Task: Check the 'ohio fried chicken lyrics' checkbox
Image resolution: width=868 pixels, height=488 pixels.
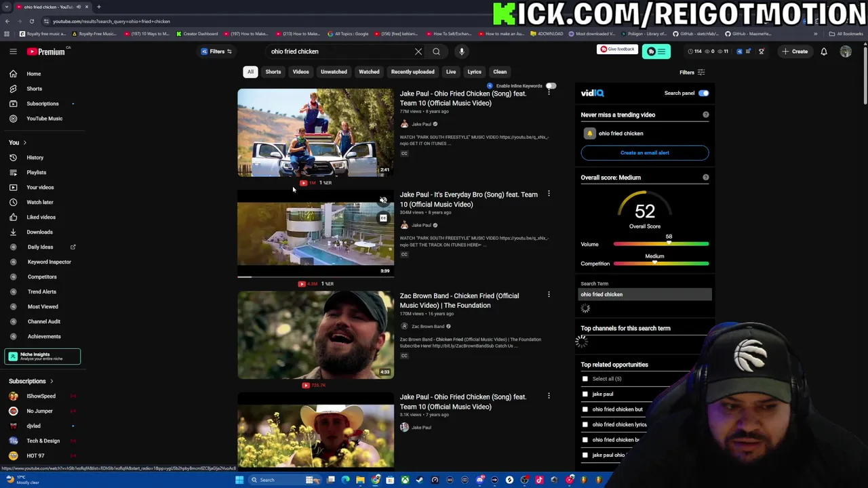Action: point(585,424)
